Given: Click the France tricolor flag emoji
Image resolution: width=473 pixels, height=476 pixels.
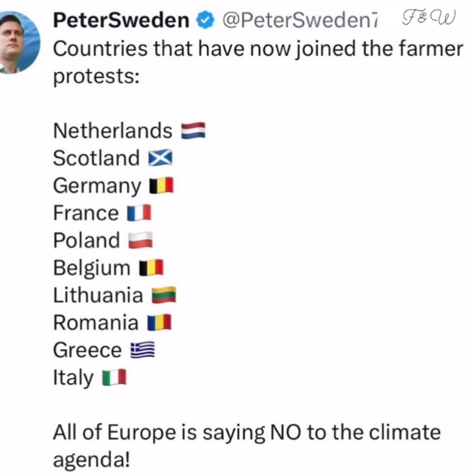Looking at the screenshot, I should 139,214.
